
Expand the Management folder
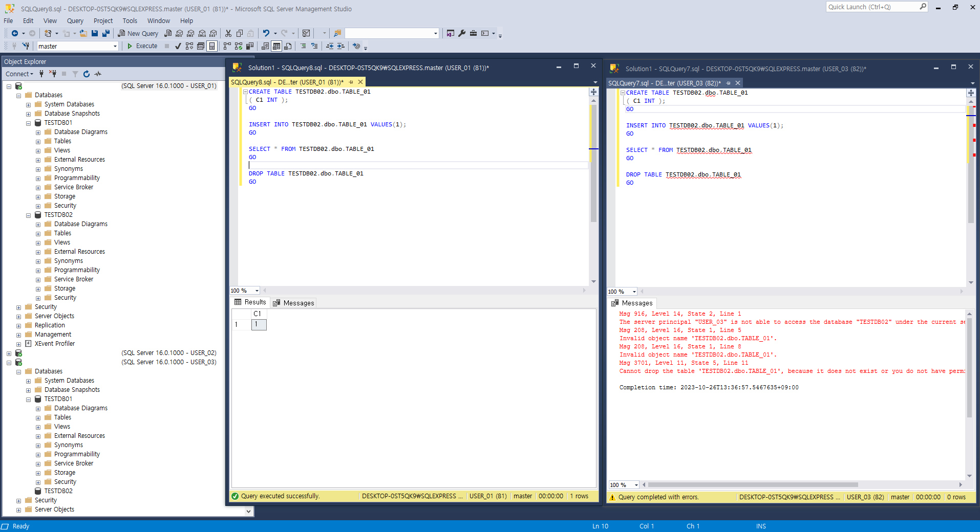tap(19, 335)
